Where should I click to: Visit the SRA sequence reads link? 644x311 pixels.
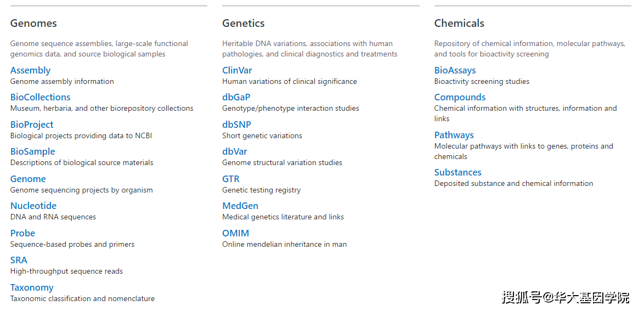[x=19, y=260]
